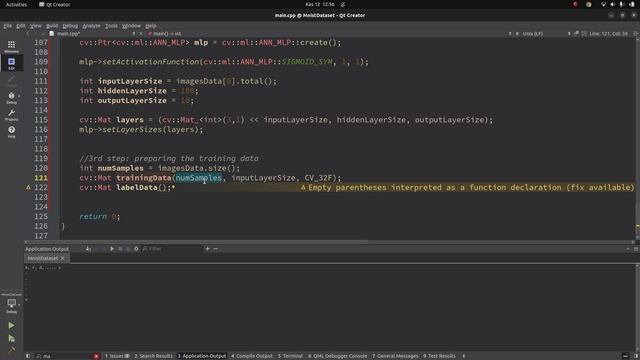640x360 pixels.
Task: Open Projects mode wrench icon
Action: (11, 115)
